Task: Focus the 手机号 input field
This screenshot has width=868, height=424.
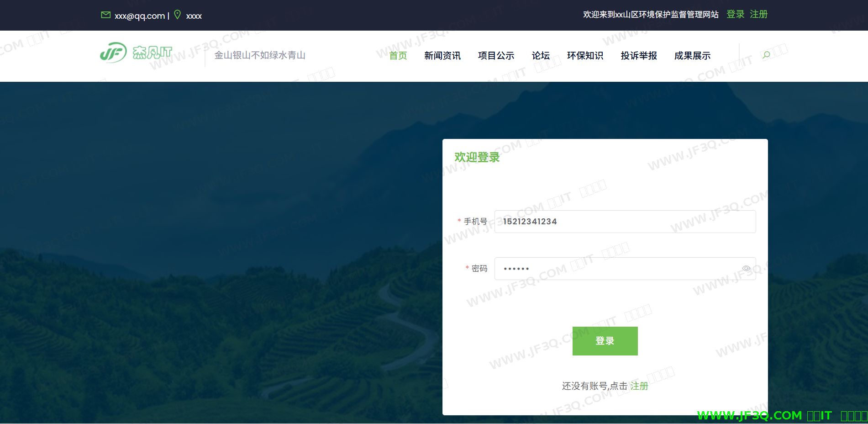Action: 625,222
